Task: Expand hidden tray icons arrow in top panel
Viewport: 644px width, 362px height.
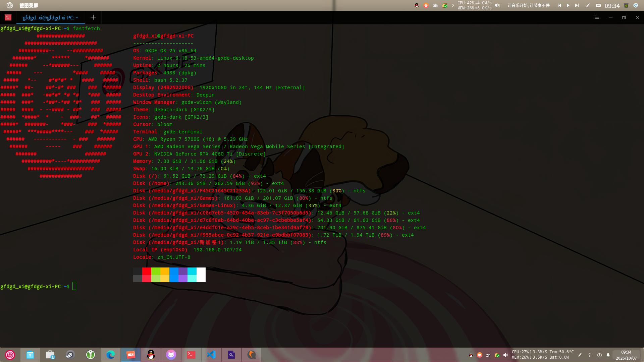Action: pos(453,5)
